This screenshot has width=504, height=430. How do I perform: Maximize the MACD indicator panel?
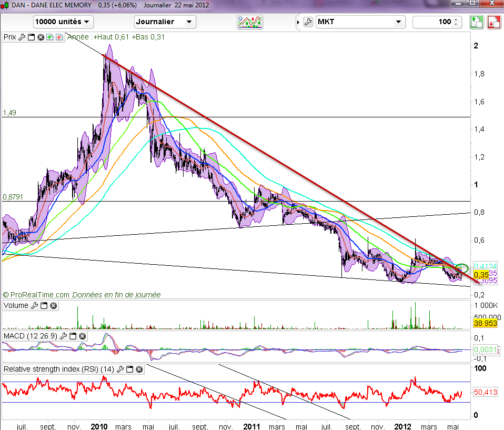tap(73, 336)
